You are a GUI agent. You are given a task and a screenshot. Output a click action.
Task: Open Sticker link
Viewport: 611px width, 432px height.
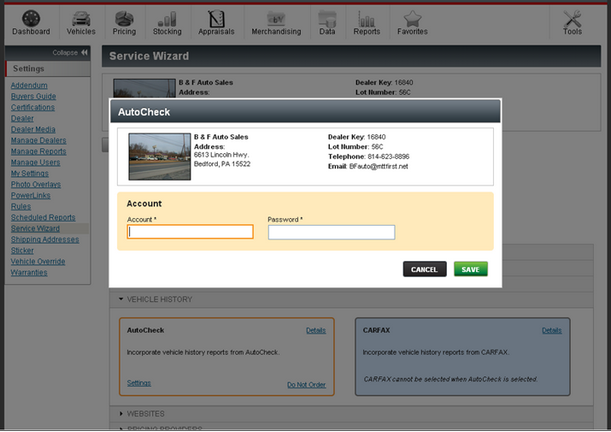click(x=22, y=250)
